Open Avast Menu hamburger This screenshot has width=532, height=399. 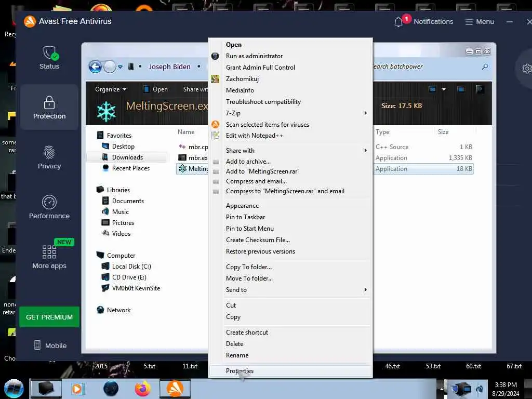[480, 21]
